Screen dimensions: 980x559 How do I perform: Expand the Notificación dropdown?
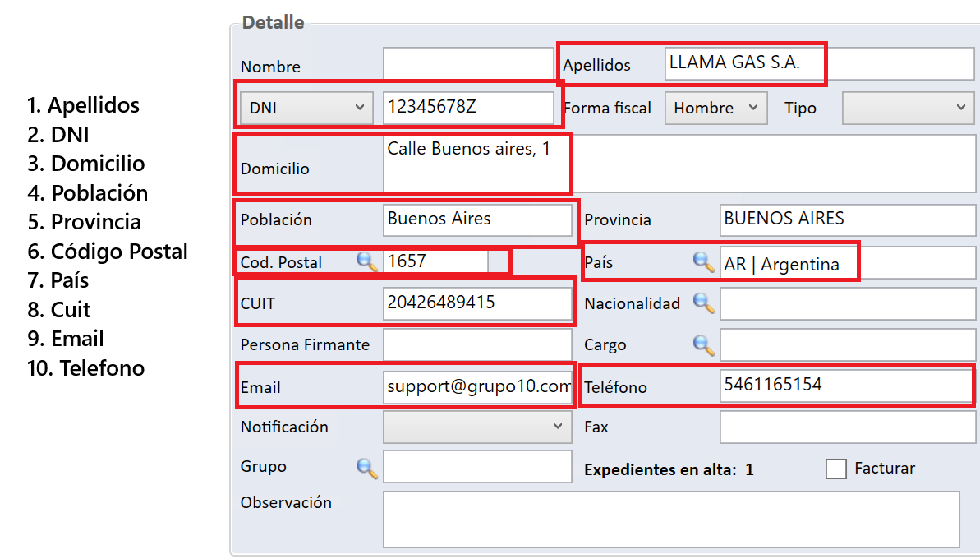[x=477, y=427]
